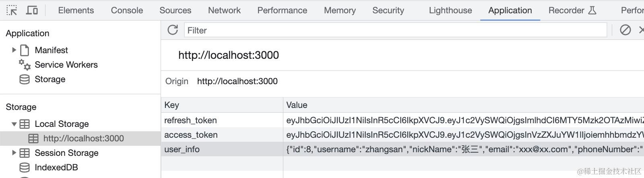Open the Lighthouse tab

pyautogui.click(x=450, y=10)
